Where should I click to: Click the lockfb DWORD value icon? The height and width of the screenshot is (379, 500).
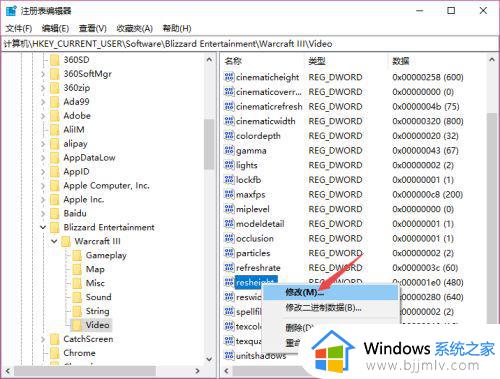229,180
